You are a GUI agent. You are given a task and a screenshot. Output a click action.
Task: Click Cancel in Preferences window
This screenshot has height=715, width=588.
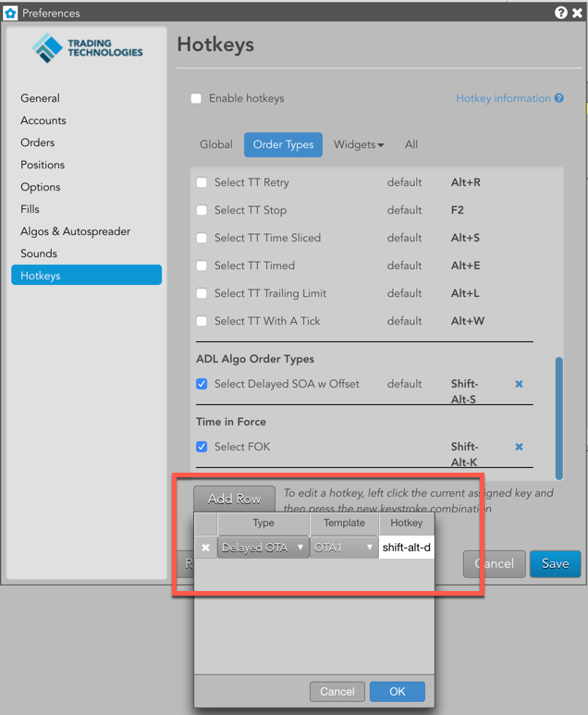click(494, 563)
